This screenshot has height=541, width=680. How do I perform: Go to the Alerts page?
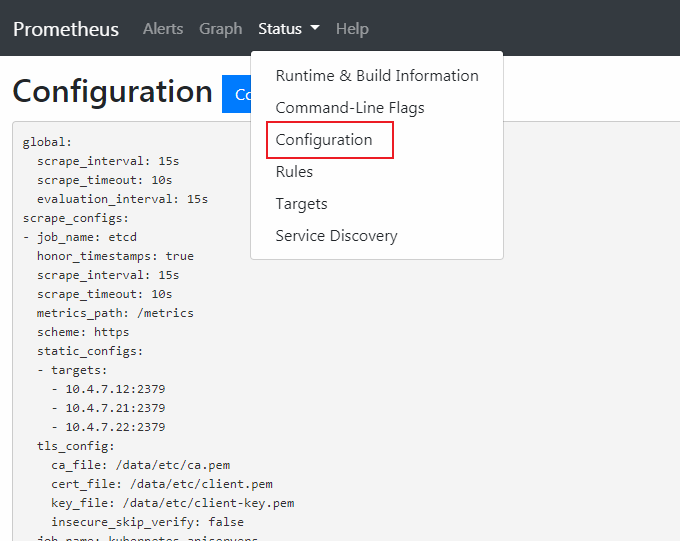click(163, 29)
